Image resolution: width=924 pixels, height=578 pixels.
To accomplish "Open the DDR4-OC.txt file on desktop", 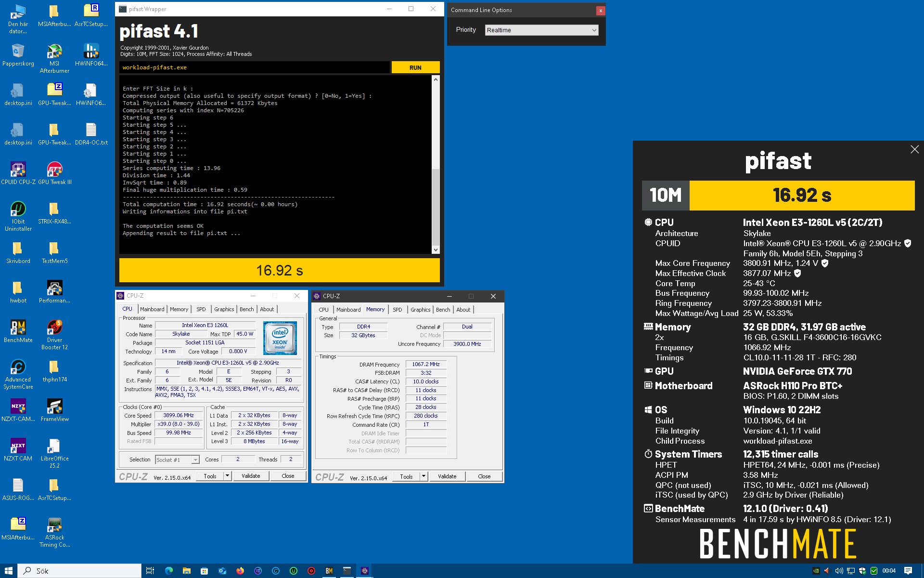I will 91,134.
